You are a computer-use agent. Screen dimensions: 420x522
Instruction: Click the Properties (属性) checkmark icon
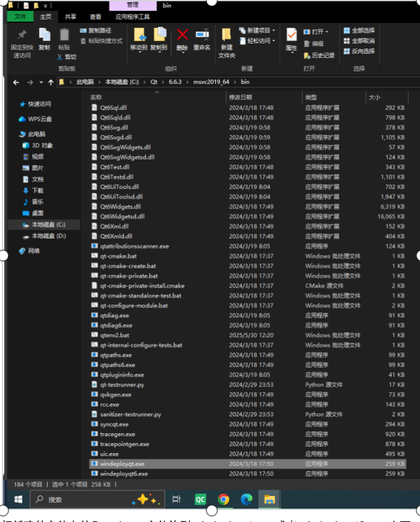tap(291, 35)
